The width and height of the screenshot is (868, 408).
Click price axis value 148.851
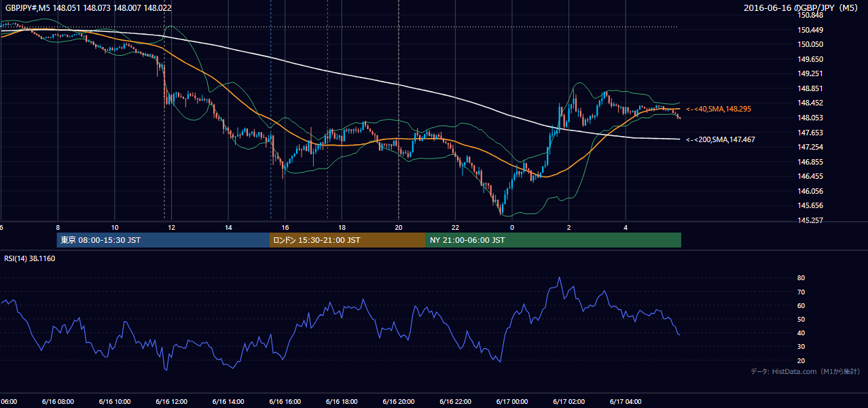pyautogui.click(x=810, y=88)
